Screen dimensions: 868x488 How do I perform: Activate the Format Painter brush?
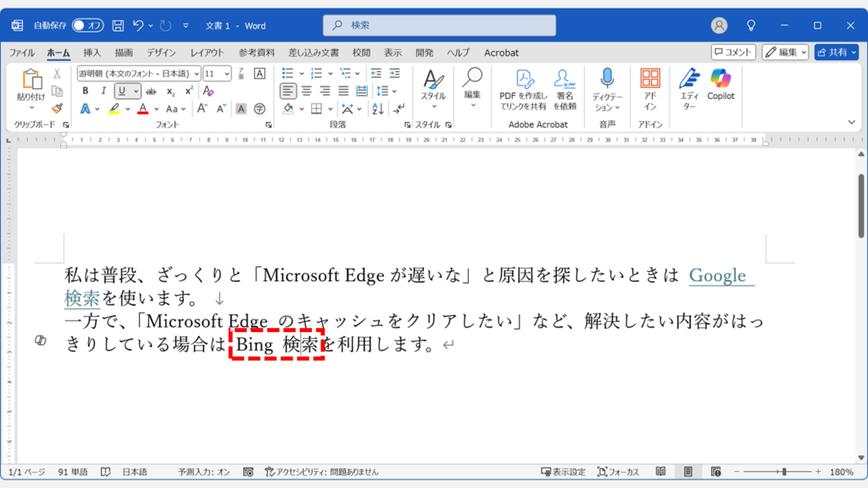pyautogui.click(x=57, y=108)
